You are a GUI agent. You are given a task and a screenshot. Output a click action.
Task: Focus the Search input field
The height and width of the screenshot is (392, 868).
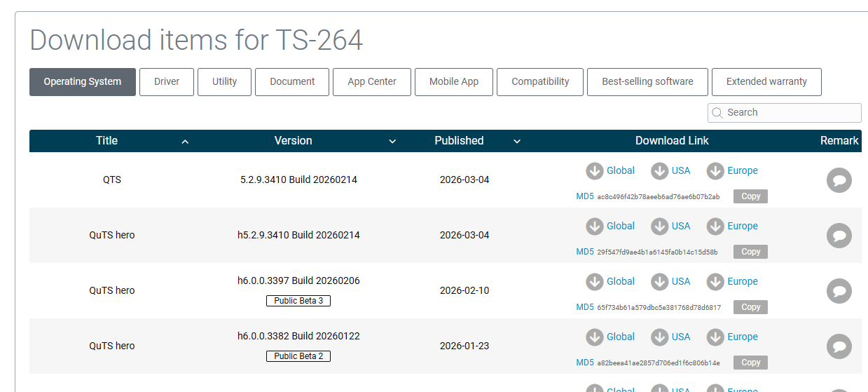point(790,113)
